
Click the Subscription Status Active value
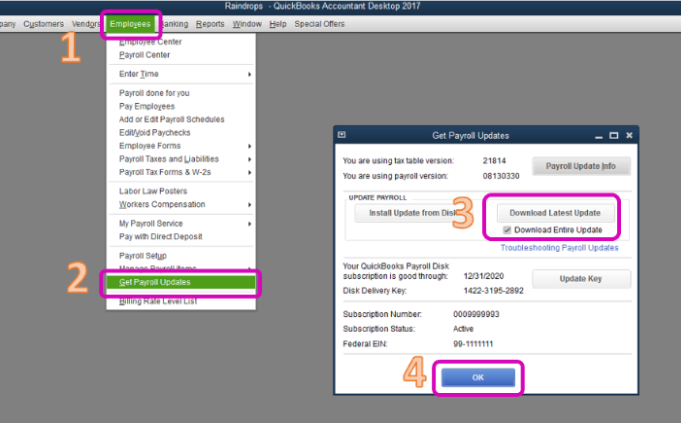click(463, 329)
